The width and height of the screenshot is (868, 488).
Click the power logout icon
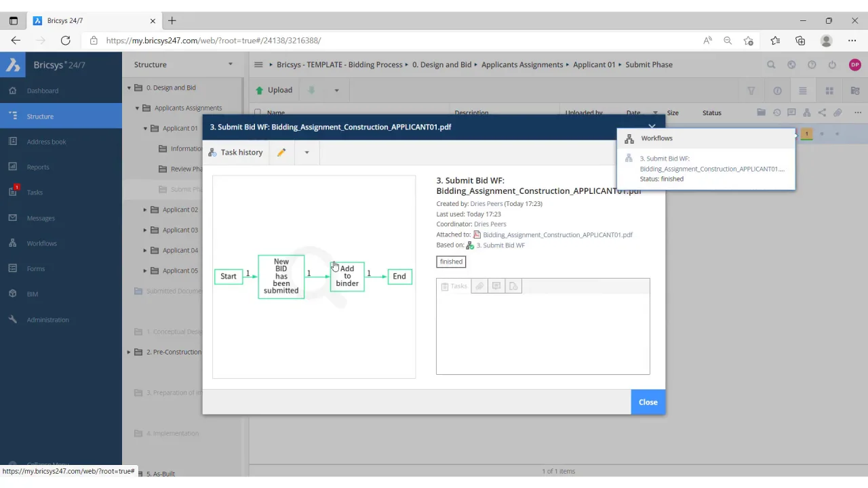[x=832, y=65]
